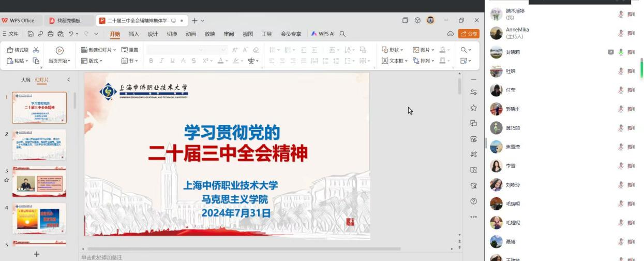The height and width of the screenshot is (261, 644).
Task: Click the search magnifier next to WPS AI
Action: [342, 34]
